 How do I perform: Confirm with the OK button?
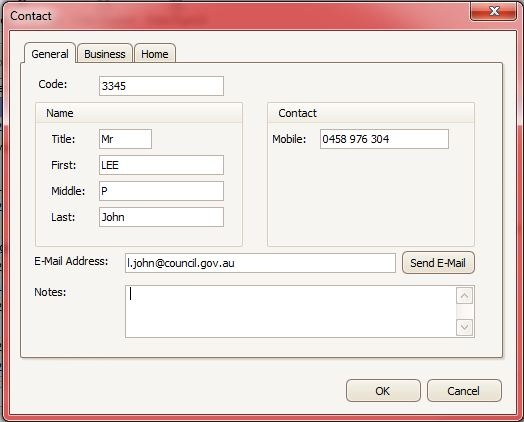coord(383,391)
